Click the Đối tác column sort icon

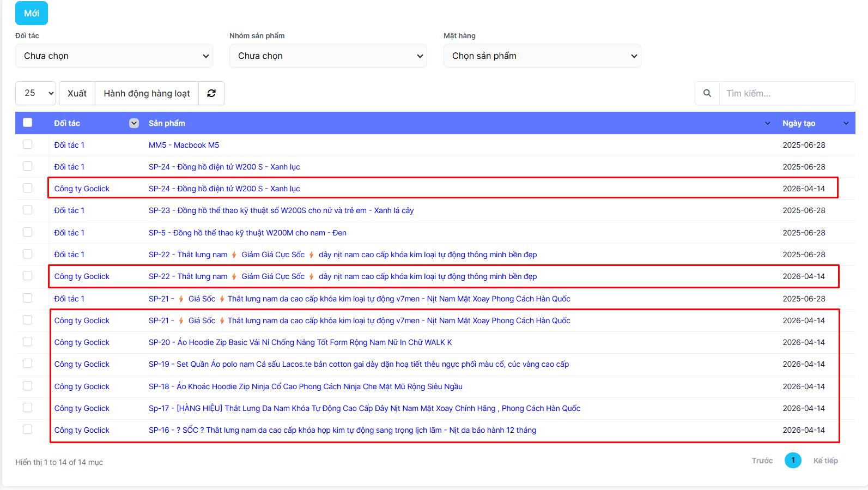click(134, 123)
